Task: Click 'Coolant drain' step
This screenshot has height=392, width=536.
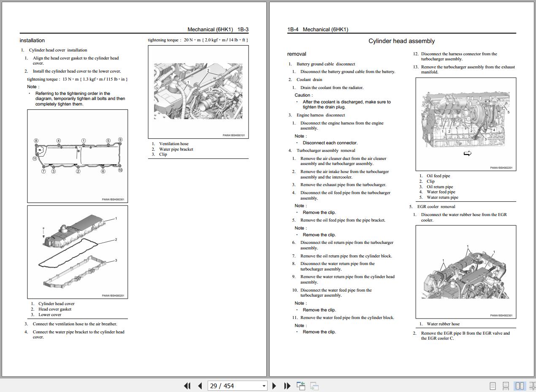Action: point(309,80)
